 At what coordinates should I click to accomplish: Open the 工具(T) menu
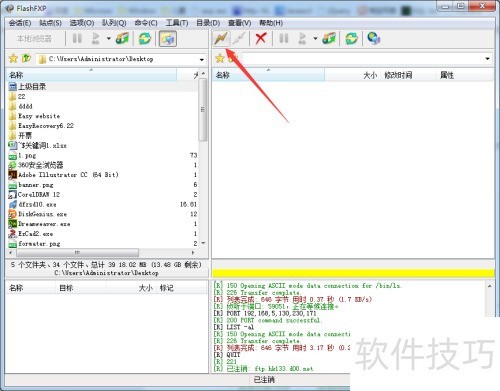click(177, 23)
